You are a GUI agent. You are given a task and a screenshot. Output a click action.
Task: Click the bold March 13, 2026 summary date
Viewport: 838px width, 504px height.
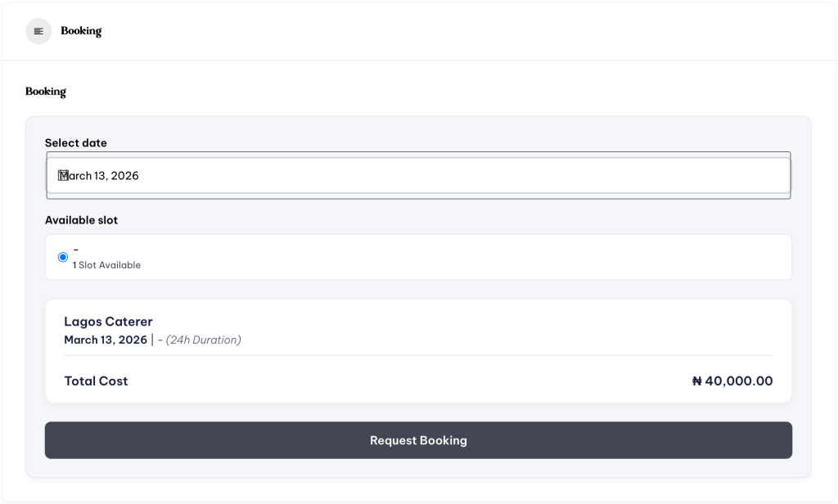pyautogui.click(x=106, y=340)
